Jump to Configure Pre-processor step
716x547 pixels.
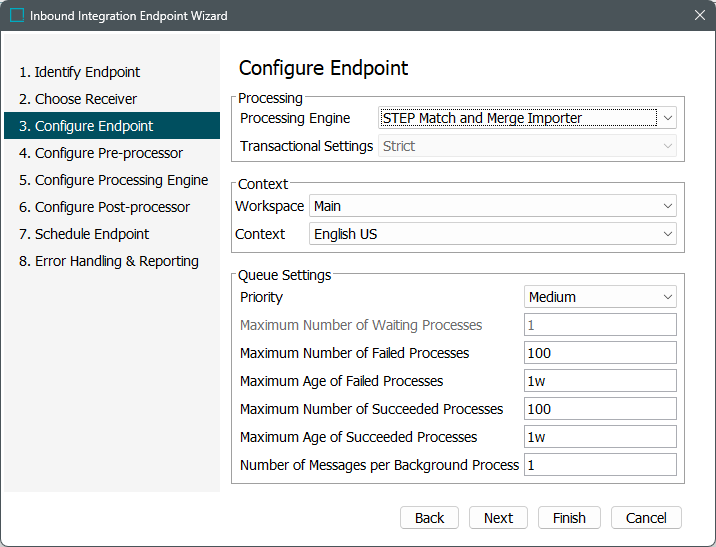100,153
